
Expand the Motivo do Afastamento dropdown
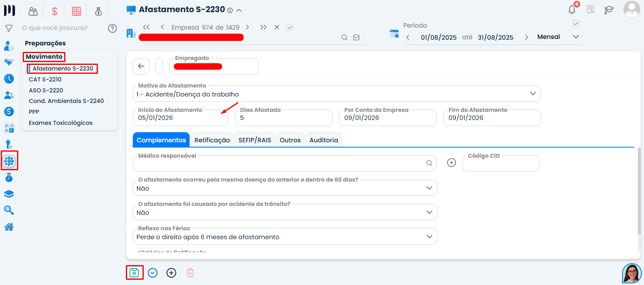tap(533, 94)
